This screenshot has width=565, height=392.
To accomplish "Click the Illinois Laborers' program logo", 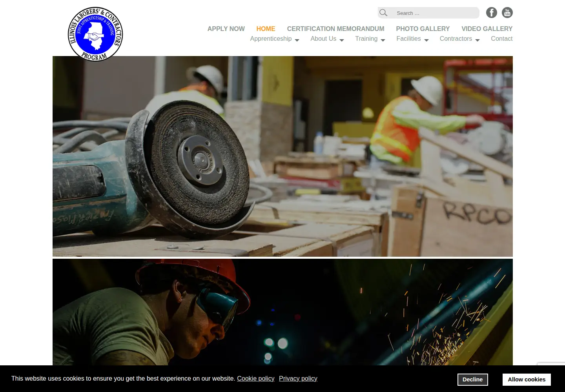I will (x=95, y=34).
